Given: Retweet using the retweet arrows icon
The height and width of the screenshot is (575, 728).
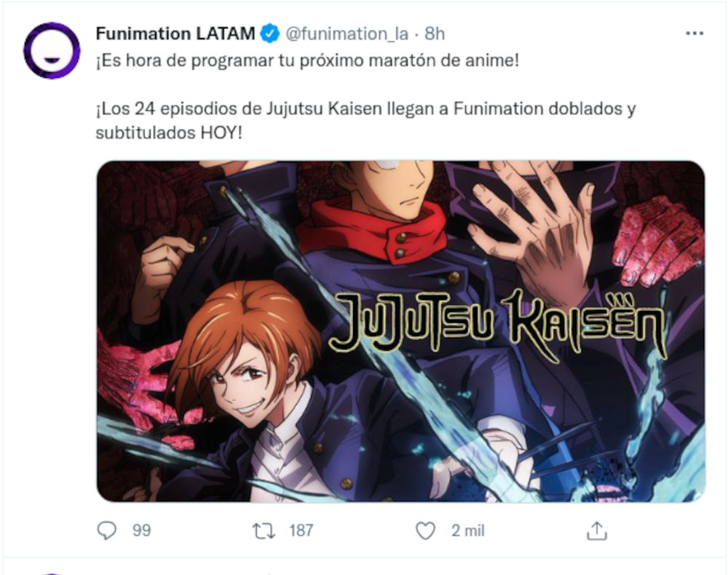Looking at the screenshot, I should pos(264,531).
